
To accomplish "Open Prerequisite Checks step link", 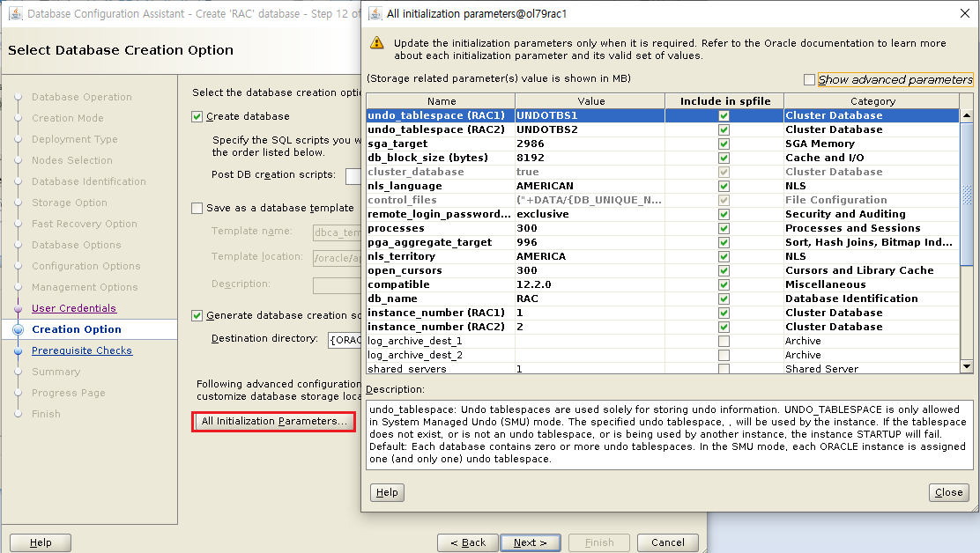I will 82,350.
